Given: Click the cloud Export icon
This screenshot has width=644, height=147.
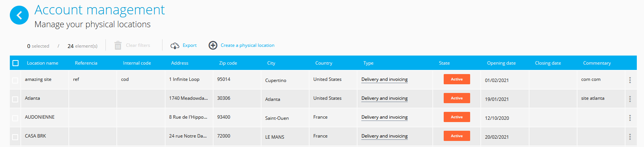Looking at the screenshot, I should [x=175, y=45].
